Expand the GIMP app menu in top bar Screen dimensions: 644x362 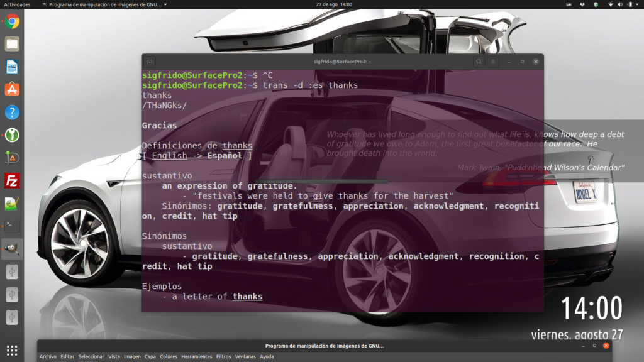[x=104, y=4]
